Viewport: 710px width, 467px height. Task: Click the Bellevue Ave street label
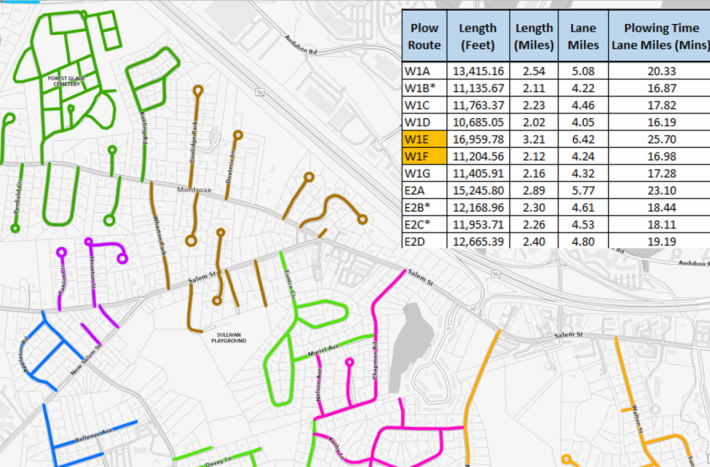(94, 436)
